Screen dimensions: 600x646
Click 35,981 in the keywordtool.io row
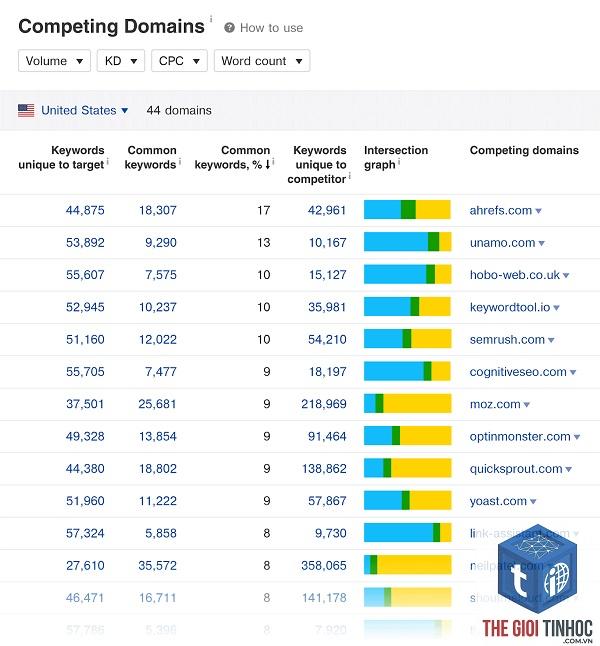click(327, 307)
